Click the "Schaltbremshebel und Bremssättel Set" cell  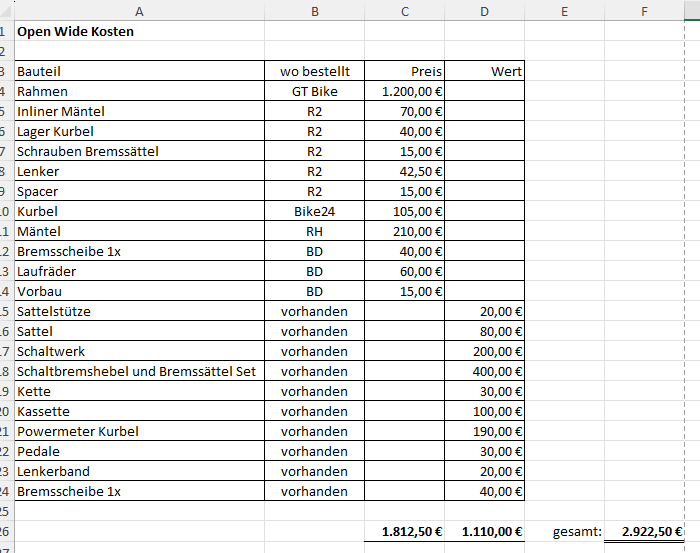point(138,371)
